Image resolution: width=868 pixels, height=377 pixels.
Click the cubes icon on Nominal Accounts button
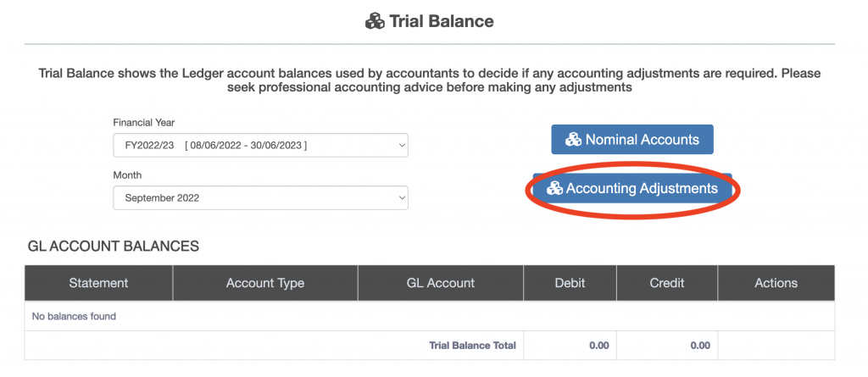click(574, 140)
